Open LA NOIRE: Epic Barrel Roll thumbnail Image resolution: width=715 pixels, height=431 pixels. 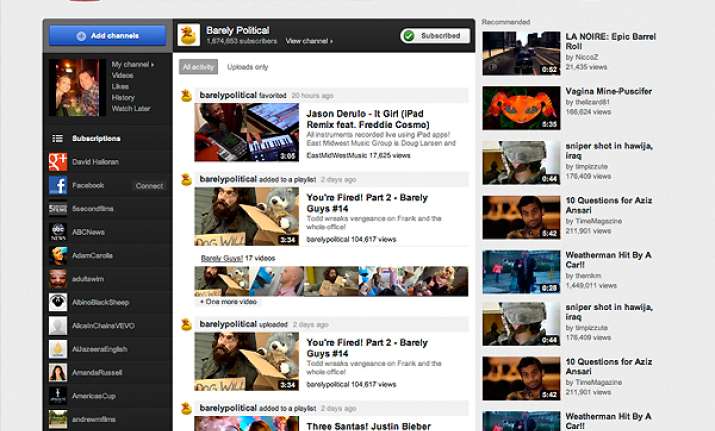(x=521, y=53)
